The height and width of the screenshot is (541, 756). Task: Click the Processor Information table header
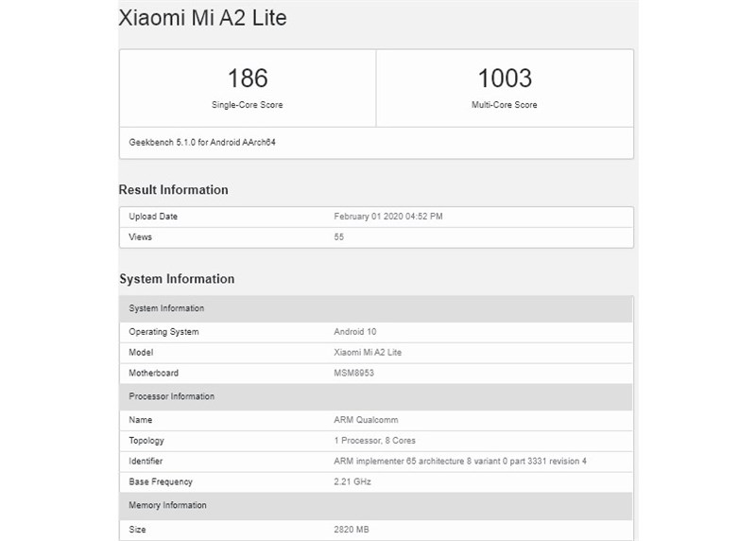[375, 396]
